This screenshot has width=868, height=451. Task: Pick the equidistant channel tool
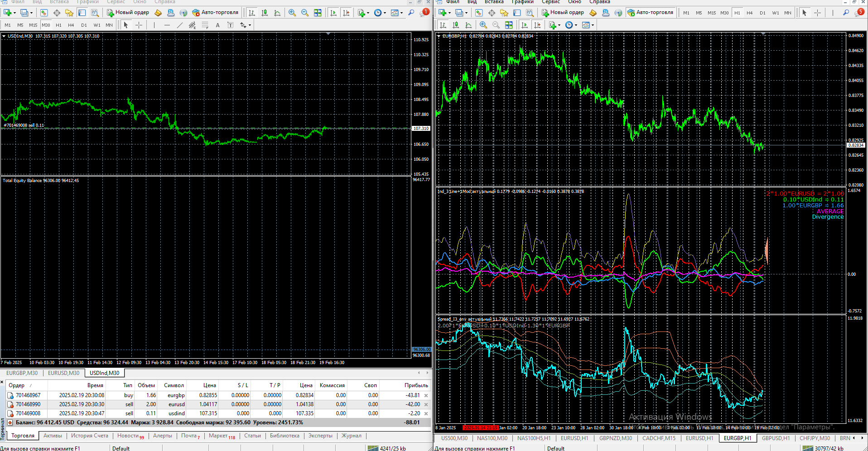coord(193,25)
